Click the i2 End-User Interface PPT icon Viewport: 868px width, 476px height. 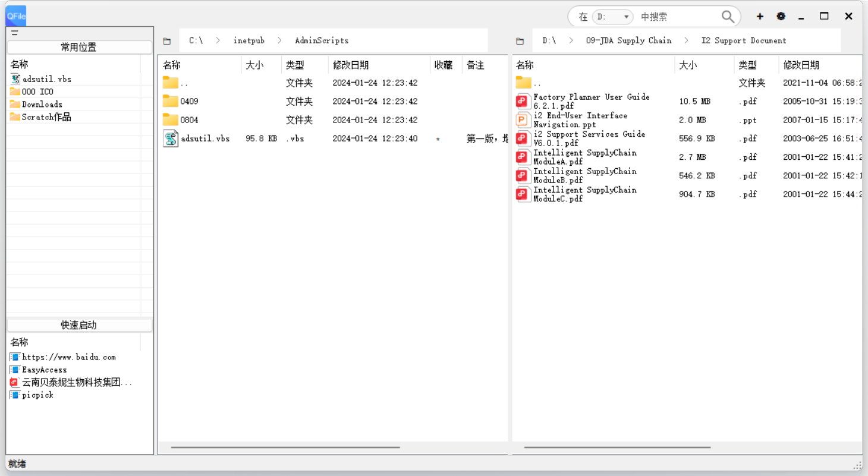click(523, 120)
